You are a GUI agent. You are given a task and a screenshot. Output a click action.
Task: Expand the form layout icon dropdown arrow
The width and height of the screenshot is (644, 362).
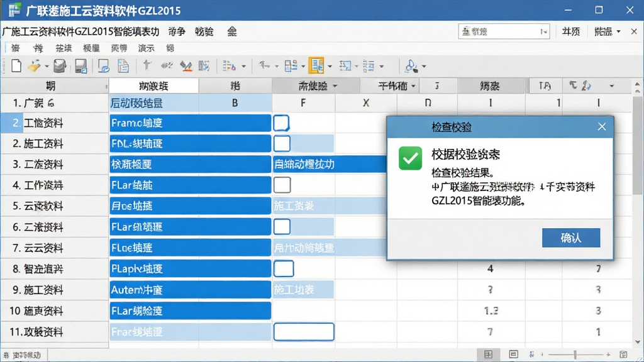click(303, 66)
